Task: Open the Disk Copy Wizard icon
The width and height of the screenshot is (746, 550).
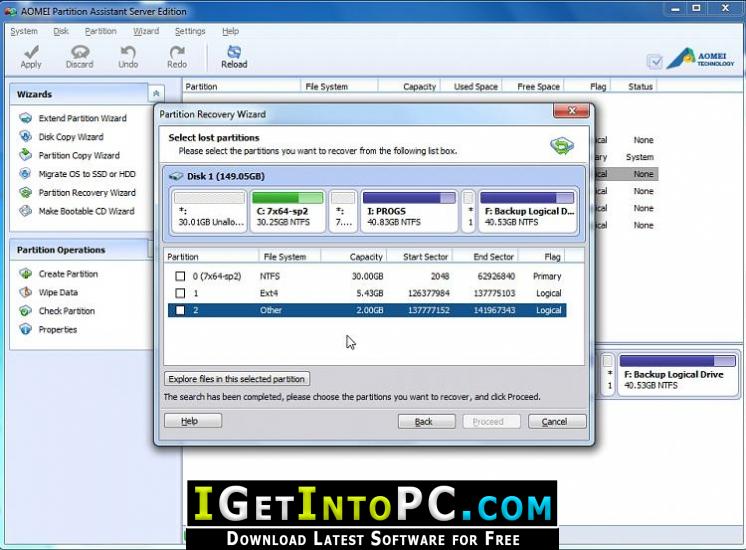Action: pyautogui.click(x=25, y=137)
